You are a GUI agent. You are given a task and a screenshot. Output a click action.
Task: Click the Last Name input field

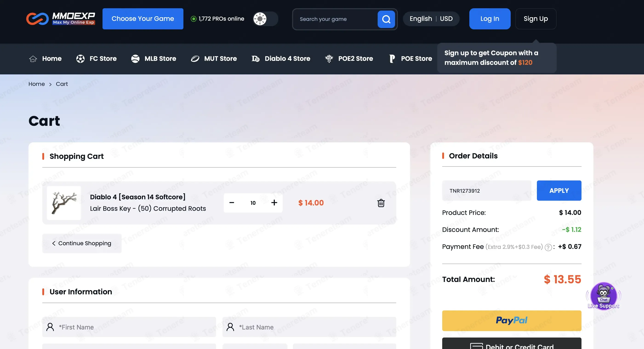click(309, 327)
